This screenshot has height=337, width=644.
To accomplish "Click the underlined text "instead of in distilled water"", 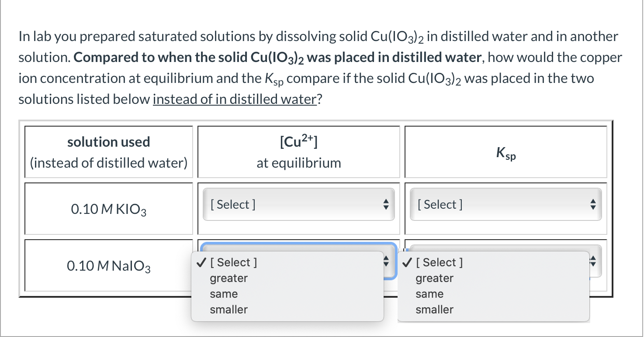I will [x=234, y=99].
